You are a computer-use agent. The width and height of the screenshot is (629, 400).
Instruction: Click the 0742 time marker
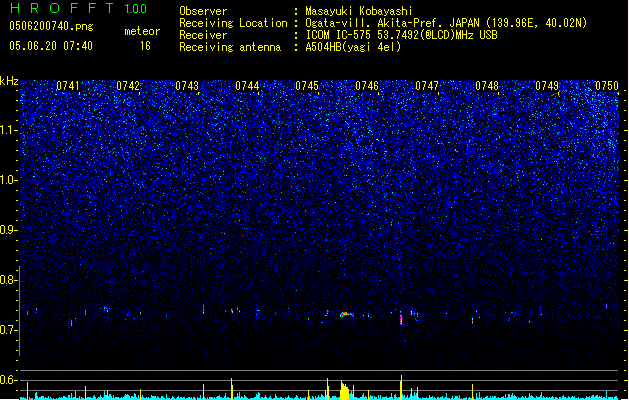[128, 85]
